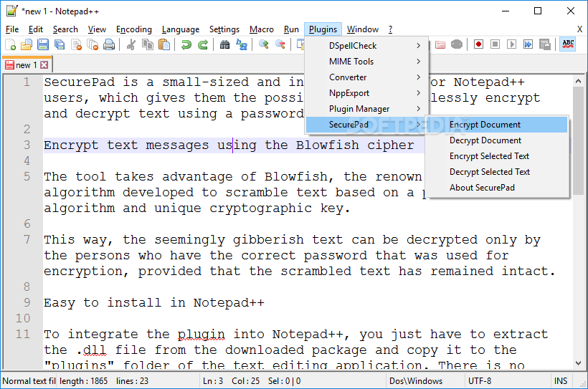Click the Undo green arrow icon
The height and width of the screenshot is (389, 588).
tap(186, 44)
